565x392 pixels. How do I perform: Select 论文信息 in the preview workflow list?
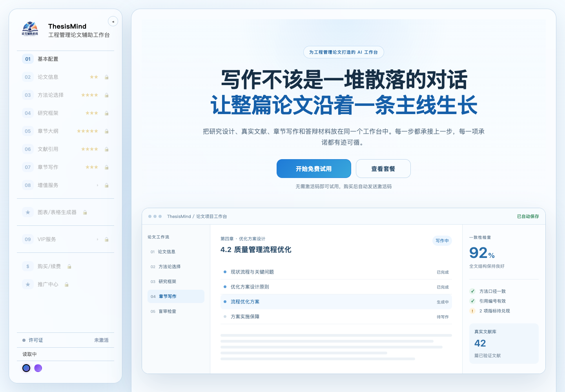pyautogui.click(x=176, y=252)
